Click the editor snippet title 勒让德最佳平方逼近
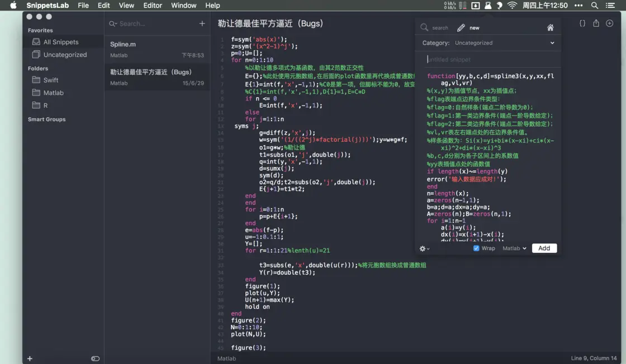The height and width of the screenshot is (364, 626). point(271,23)
